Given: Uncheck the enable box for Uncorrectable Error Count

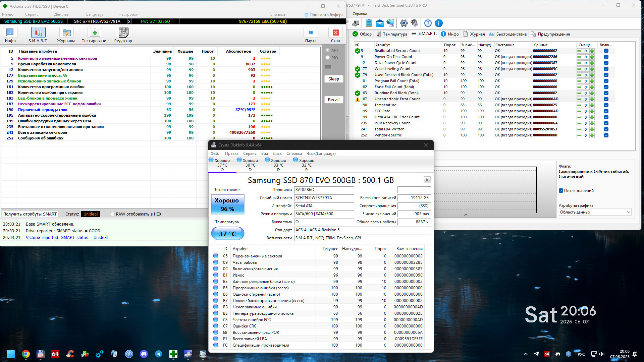Looking at the screenshot, I should [606, 99].
